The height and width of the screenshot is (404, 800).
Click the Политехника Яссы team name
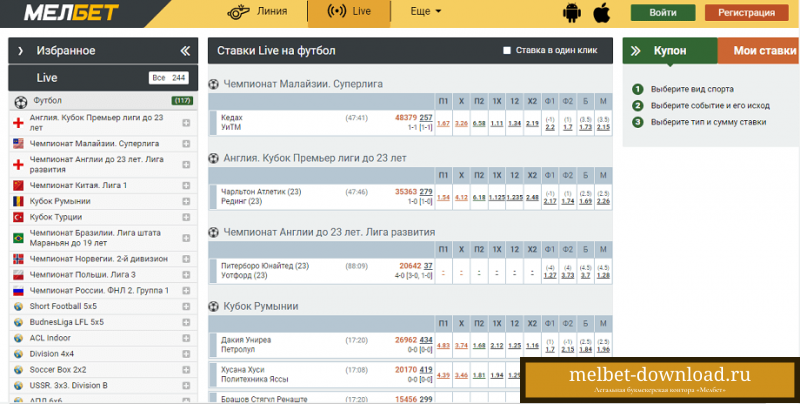point(255,380)
